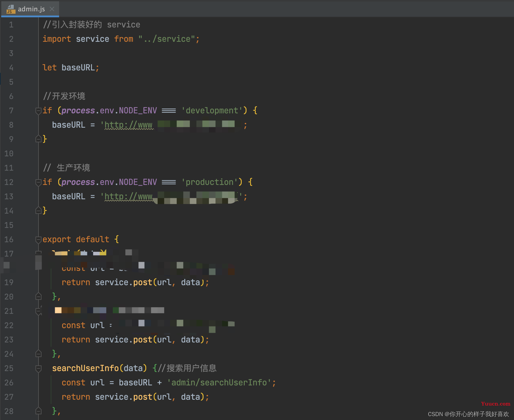Click the // 生产环境 comment

click(67, 168)
